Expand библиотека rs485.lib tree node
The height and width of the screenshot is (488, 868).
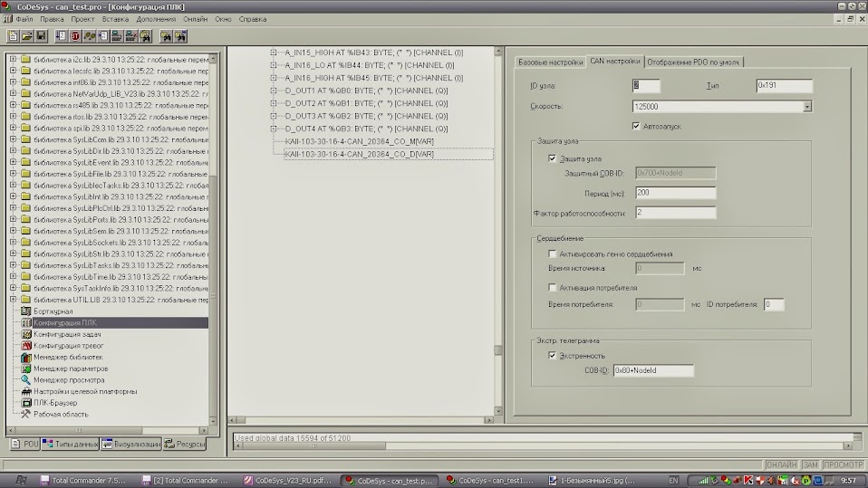pyautogui.click(x=14, y=105)
